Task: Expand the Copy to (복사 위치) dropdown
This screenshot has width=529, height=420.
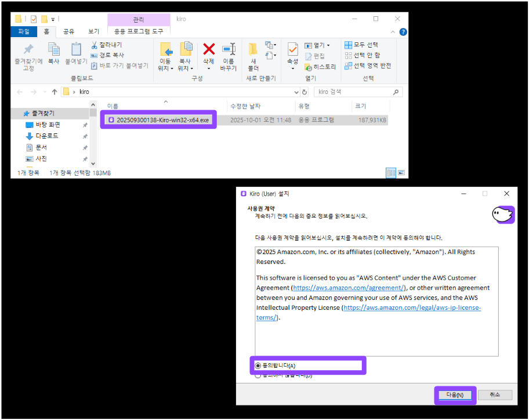Action: (185, 68)
